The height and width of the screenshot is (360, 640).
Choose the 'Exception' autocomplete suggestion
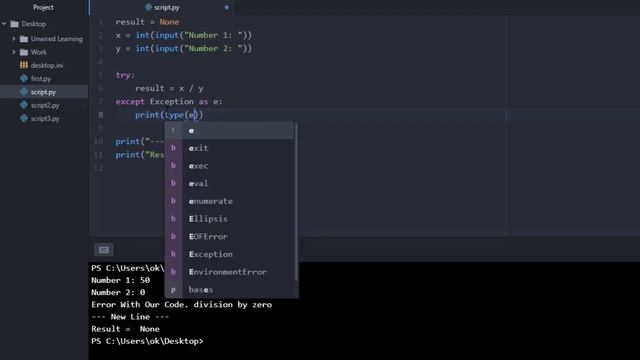click(229, 254)
